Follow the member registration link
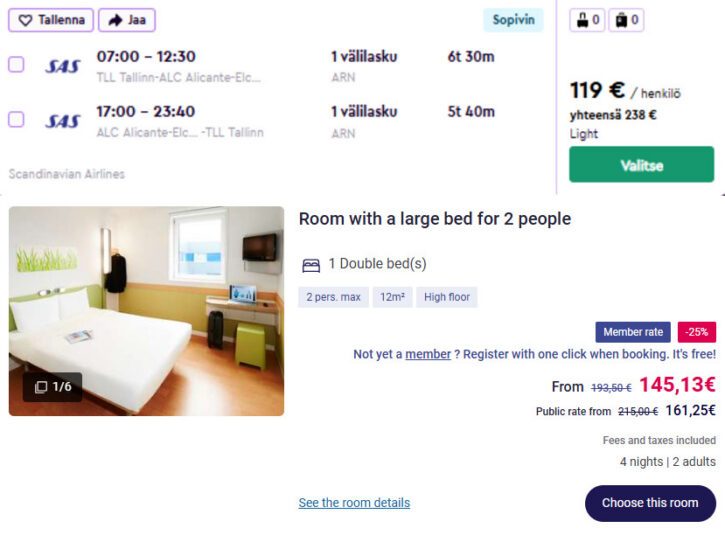725x535 pixels. coord(428,354)
